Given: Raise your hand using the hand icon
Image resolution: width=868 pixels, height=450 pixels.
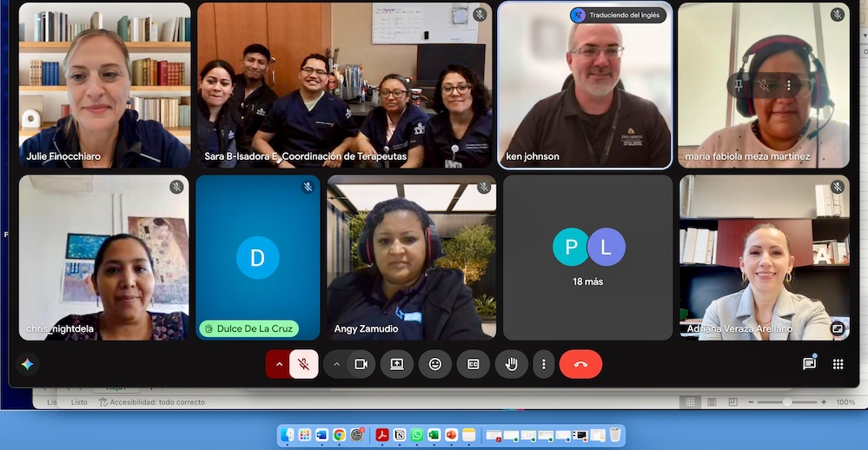Looking at the screenshot, I should click(x=511, y=364).
